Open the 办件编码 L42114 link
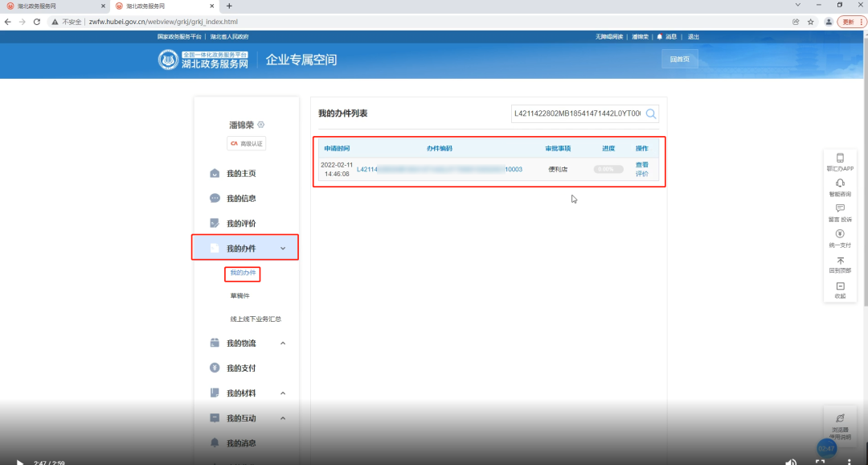The image size is (868, 465). (440, 170)
